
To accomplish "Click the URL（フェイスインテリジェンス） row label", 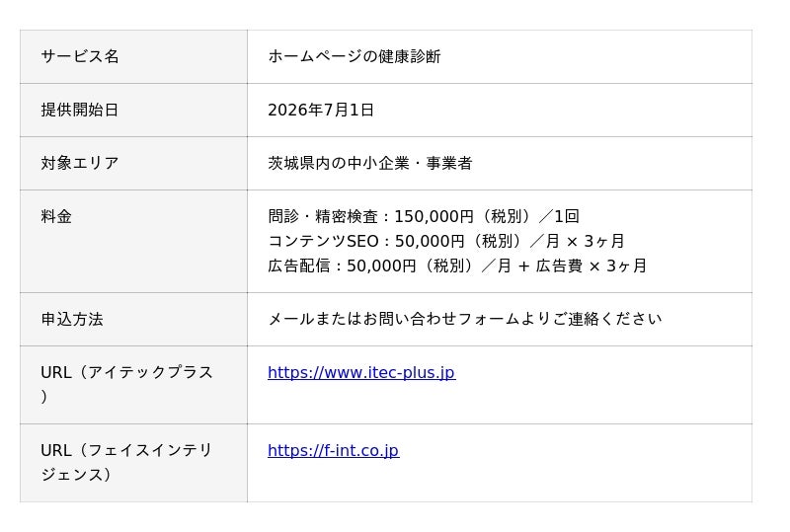I will [127, 462].
